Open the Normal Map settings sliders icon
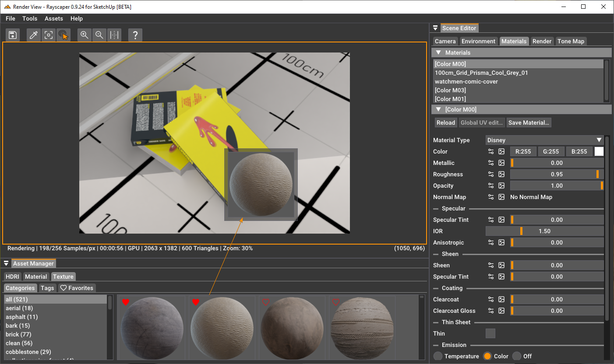 pyautogui.click(x=491, y=197)
